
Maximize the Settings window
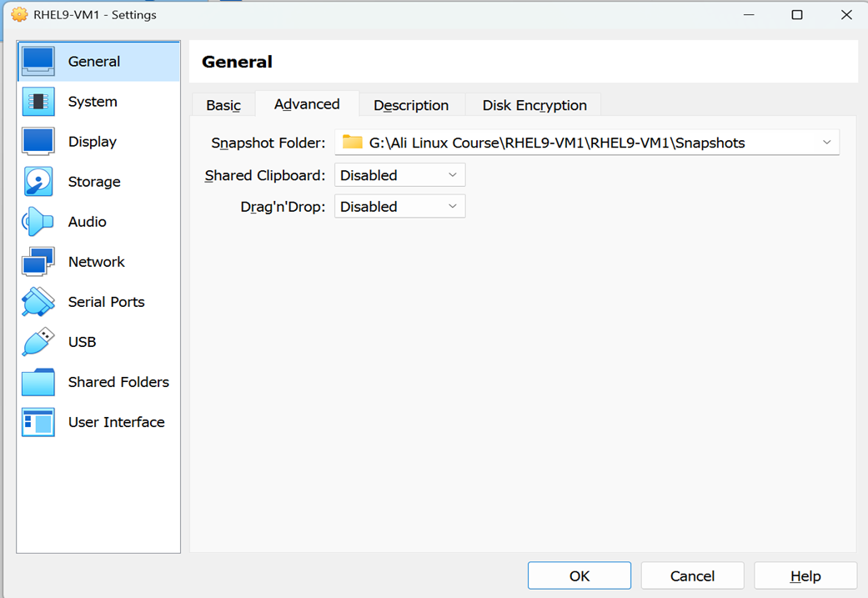[797, 15]
